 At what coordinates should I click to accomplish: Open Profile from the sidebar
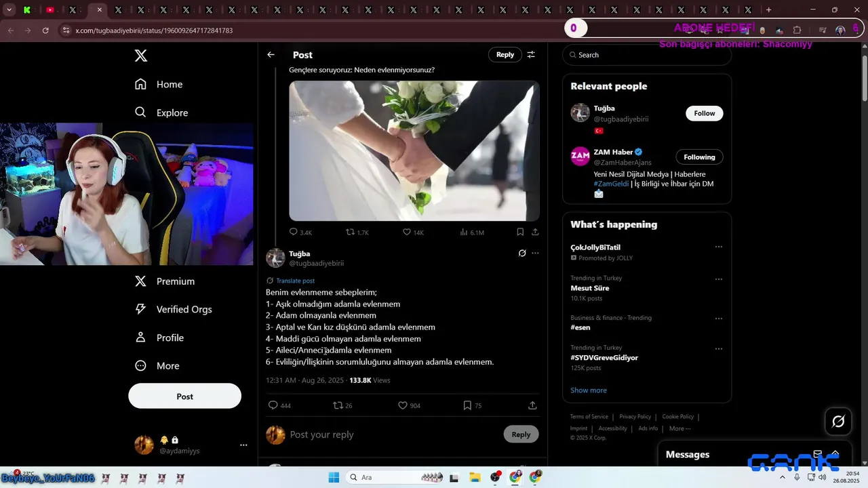159,338
